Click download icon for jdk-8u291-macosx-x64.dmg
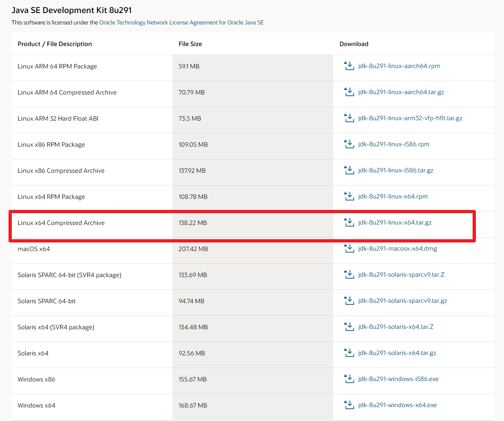504x421 pixels. coord(349,248)
